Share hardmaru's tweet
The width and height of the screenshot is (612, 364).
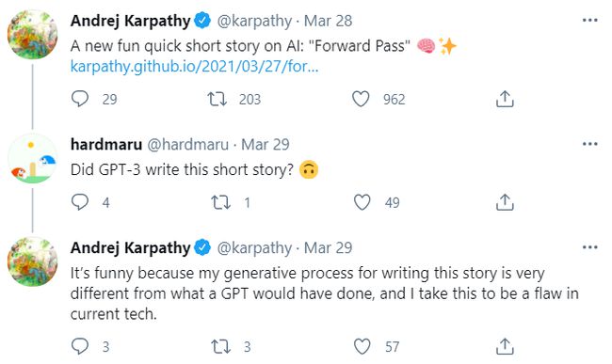click(505, 202)
